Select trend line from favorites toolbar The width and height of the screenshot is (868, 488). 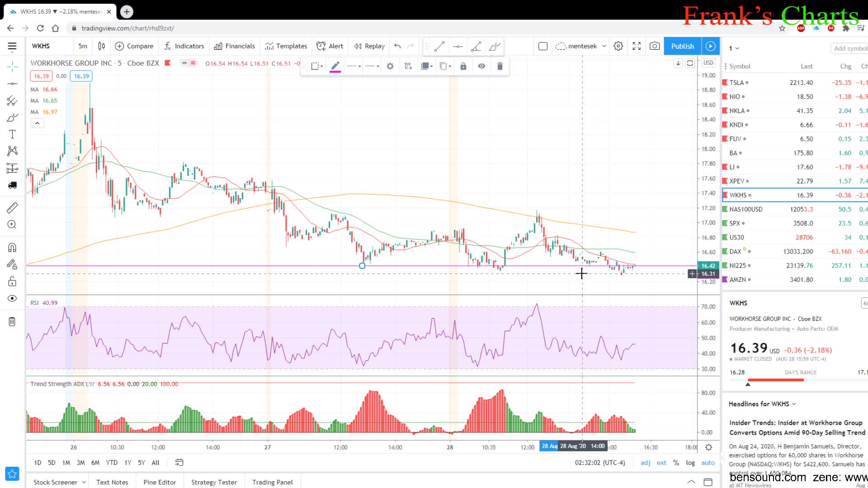point(439,46)
